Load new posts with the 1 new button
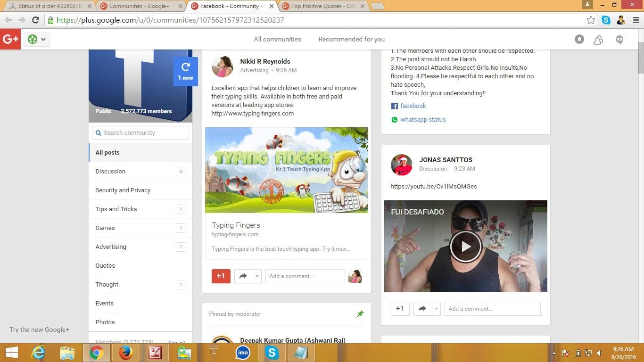The height and width of the screenshot is (362, 644). [185, 72]
